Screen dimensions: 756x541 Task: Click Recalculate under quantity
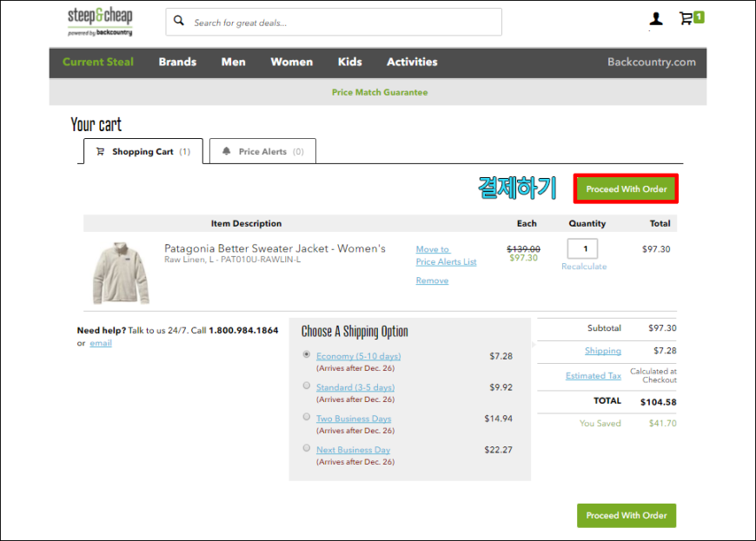point(584,267)
